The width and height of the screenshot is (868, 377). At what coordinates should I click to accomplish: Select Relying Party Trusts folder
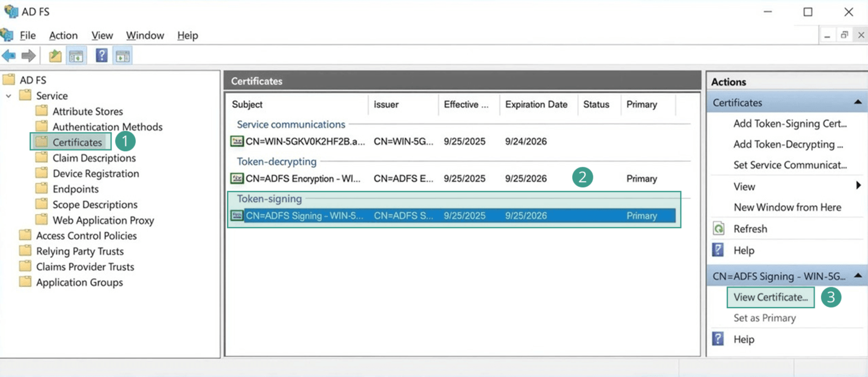(79, 251)
